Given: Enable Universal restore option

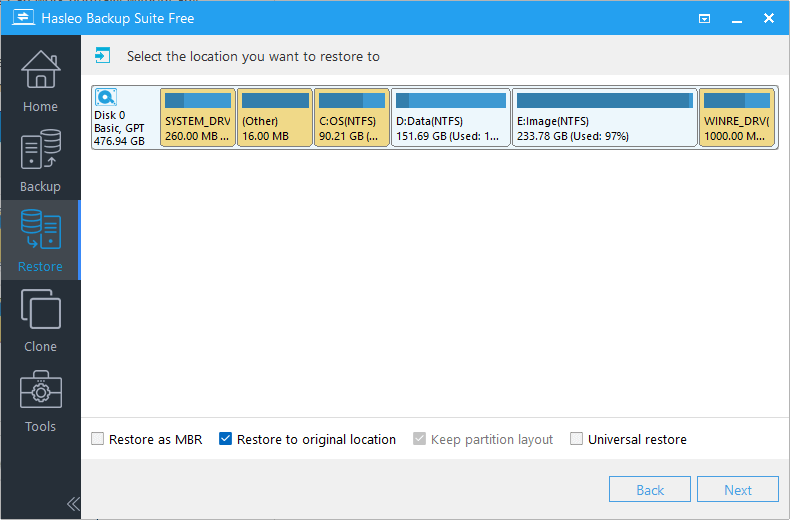Looking at the screenshot, I should [577, 439].
